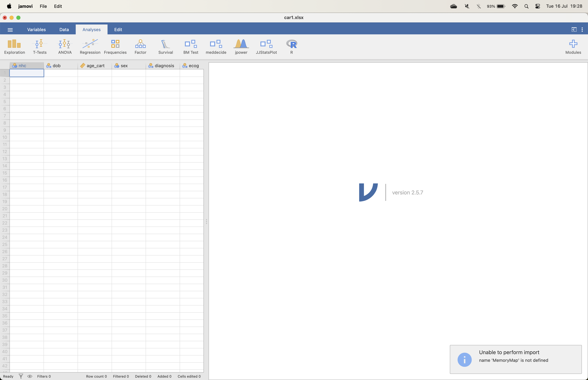Image resolution: width=588 pixels, height=380 pixels.
Task: Open the ANOVA analyses menu
Action: (65, 47)
